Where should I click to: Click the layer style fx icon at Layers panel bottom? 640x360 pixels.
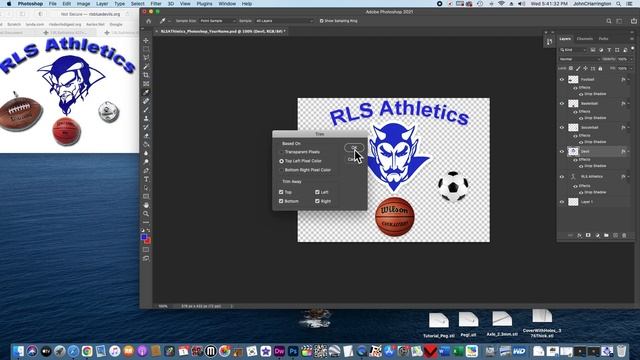[579, 236]
